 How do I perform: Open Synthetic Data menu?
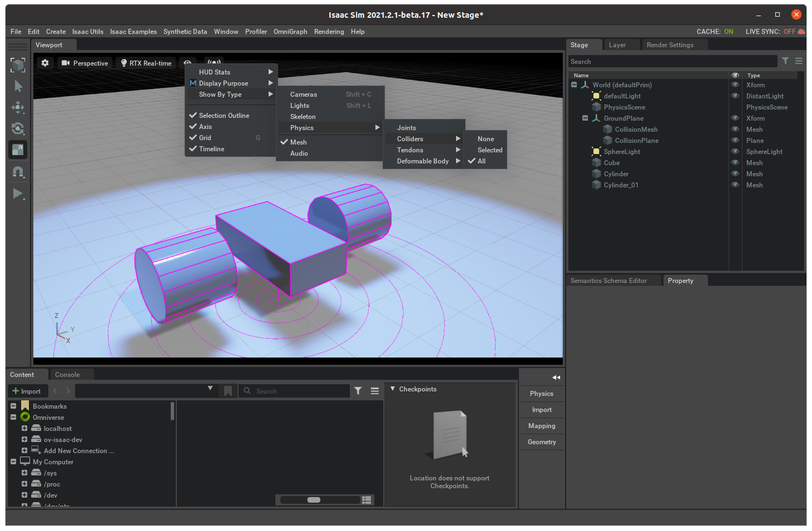coord(185,32)
